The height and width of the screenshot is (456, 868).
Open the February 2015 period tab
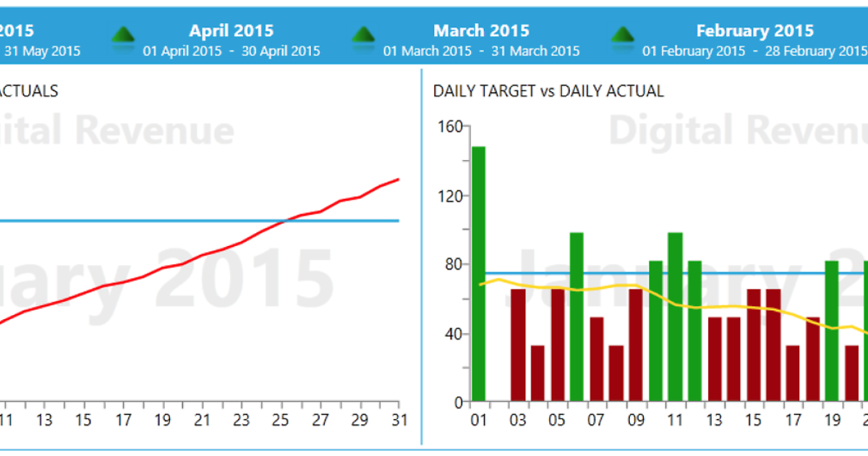(x=754, y=40)
